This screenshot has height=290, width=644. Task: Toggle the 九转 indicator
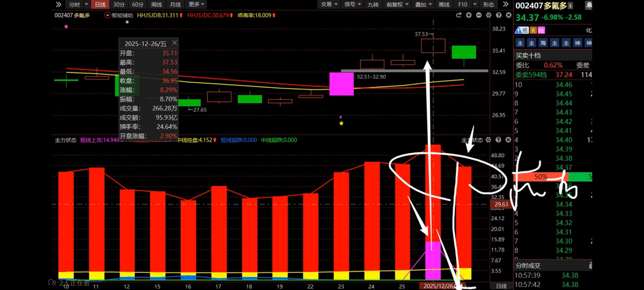pyautogui.click(x=373, y=5)
